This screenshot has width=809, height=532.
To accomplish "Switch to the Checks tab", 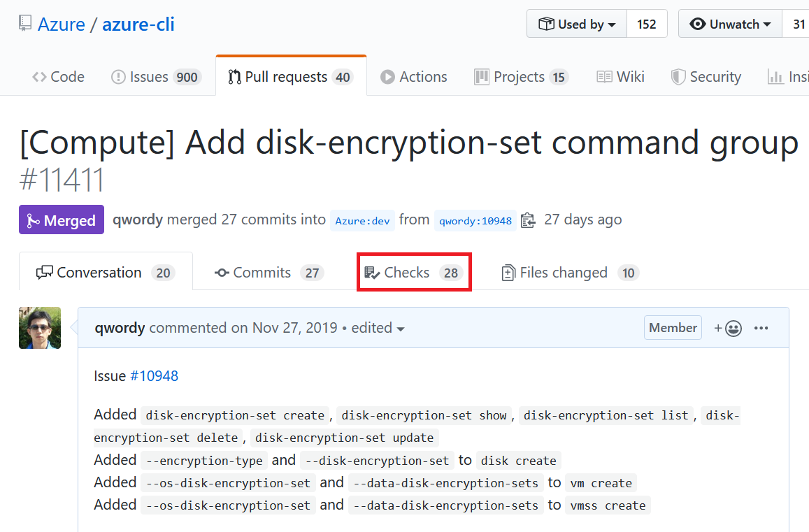I will tap(413, 273).
